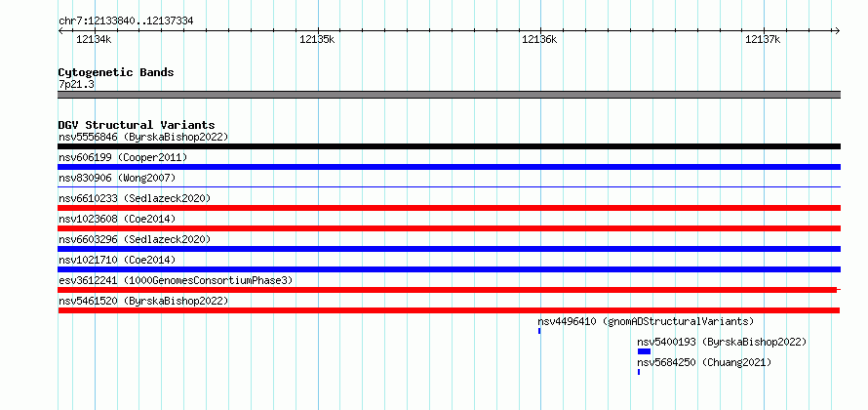Image resolution: width=868 pixels, height=410 pixels.
Task: Click the 12137k ruler tick label
Action: (x=763, y=39)
